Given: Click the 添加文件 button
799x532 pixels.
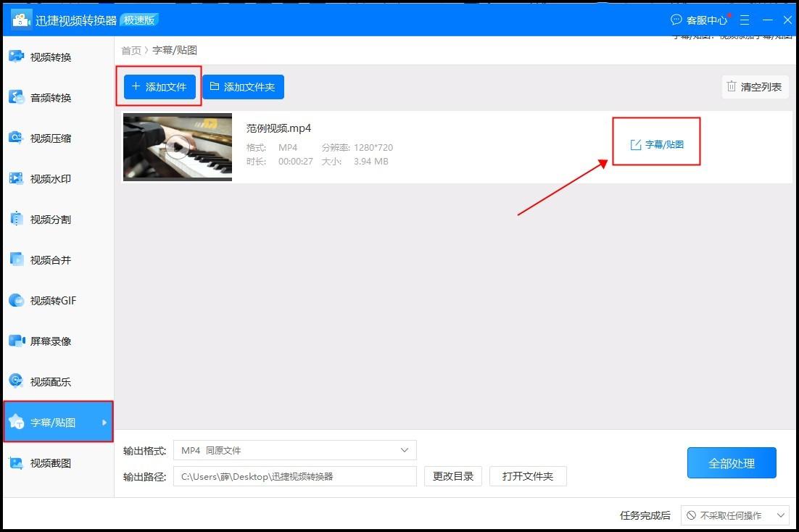Looking at the screenshot, I should pos(160,87).
